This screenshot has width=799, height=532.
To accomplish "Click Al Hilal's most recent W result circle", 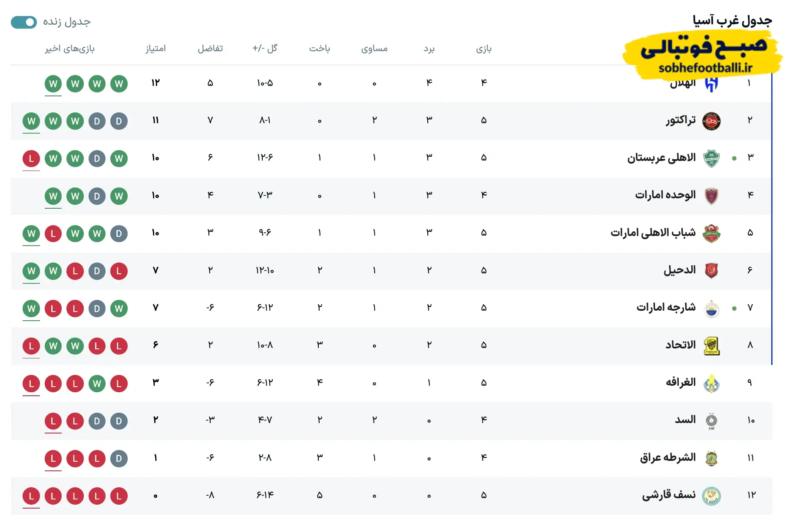I will point(53,84).
